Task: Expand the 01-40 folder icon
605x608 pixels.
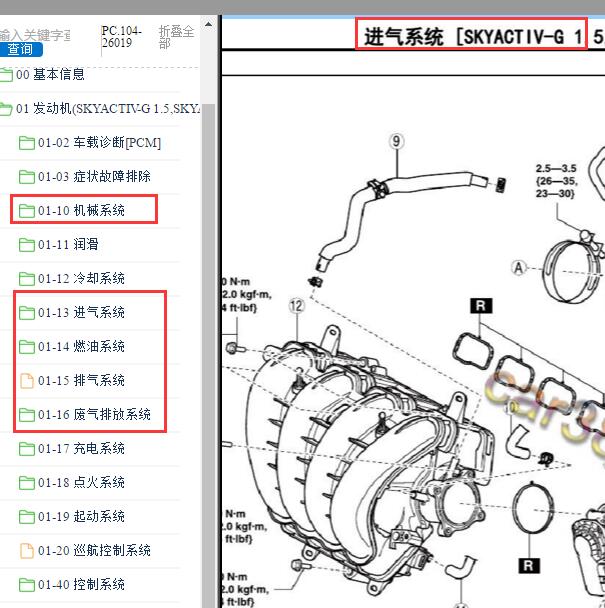Action: pos(27,585)
